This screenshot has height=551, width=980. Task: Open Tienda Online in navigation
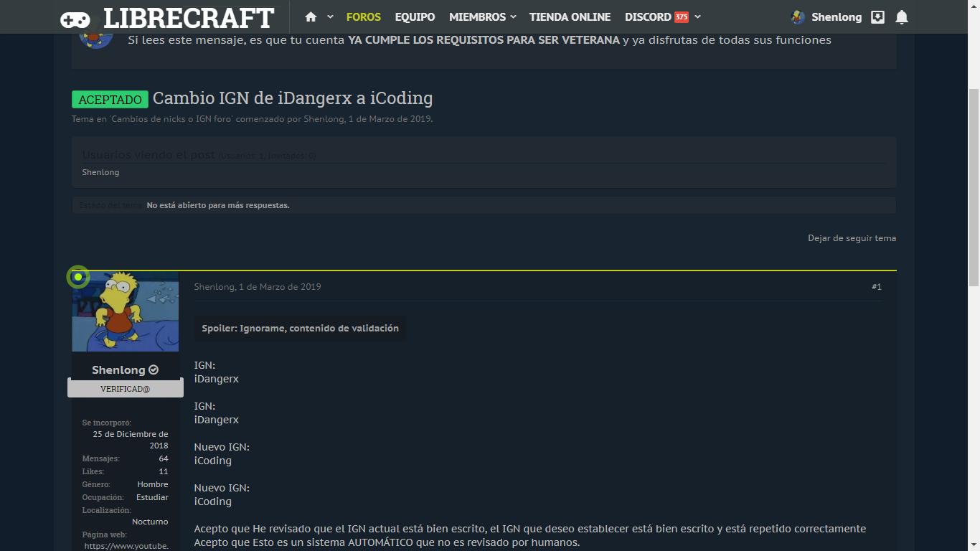click(570, 17)
